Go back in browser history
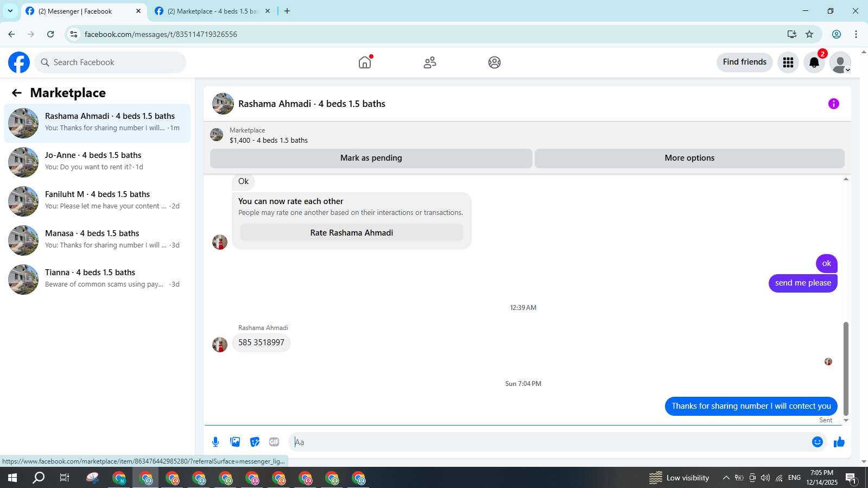 pos(11,34)
